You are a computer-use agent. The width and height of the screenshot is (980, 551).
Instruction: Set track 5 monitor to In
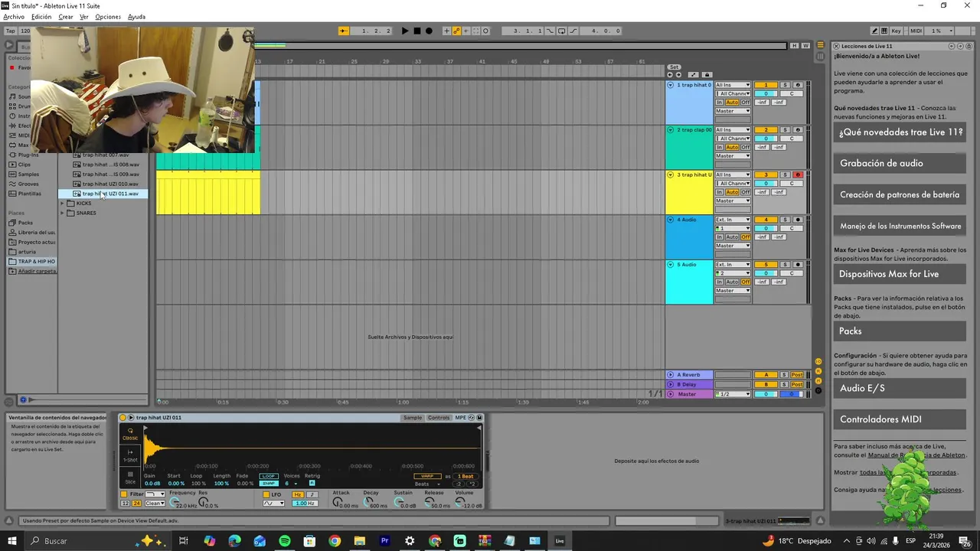pos(720,282)
